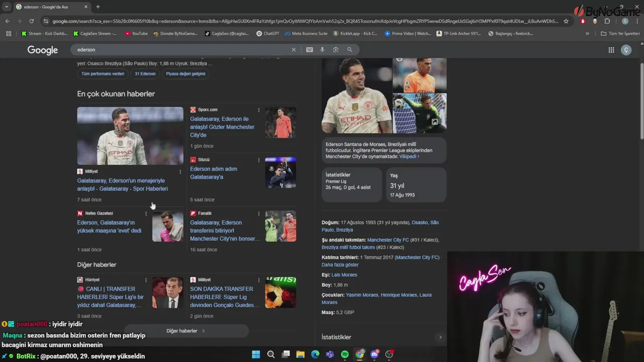Open tab search dropdown arrow
This screenshot has height=362, width=644.
(7, 7)
